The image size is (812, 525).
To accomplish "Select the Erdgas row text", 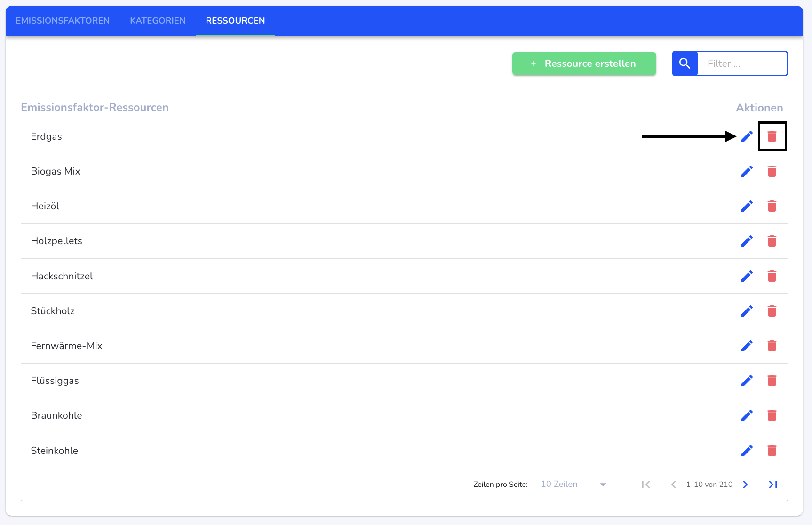I will coord(46,136).
